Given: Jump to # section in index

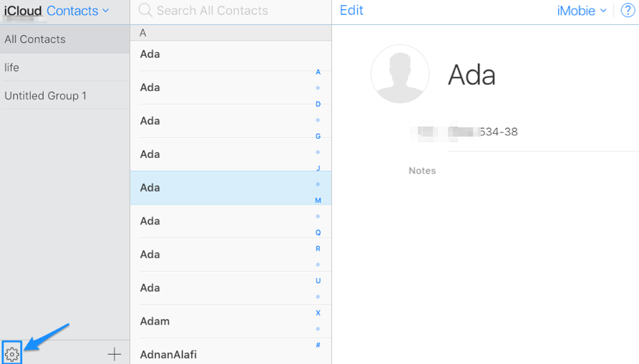Looking at the screenshot, I should (x=318, y=345).
